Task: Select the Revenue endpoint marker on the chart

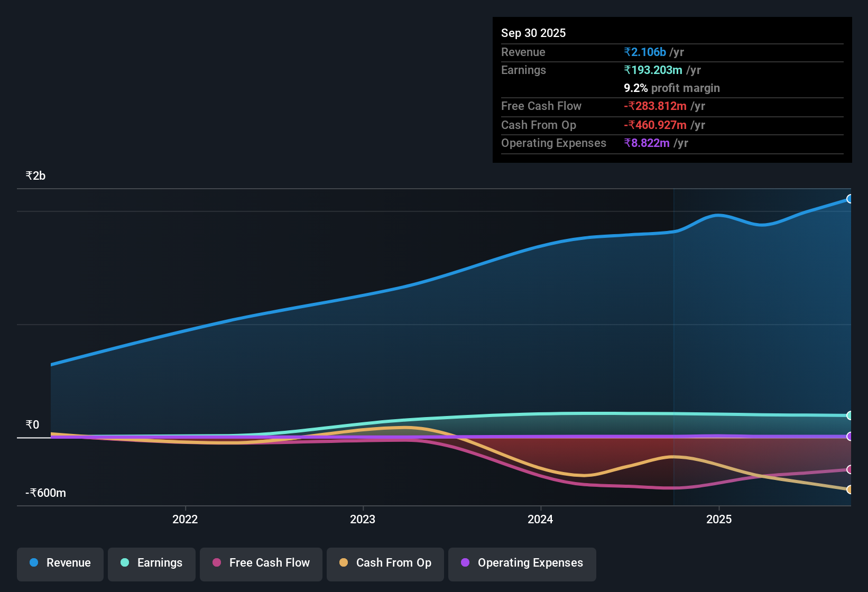Action: 849,199
